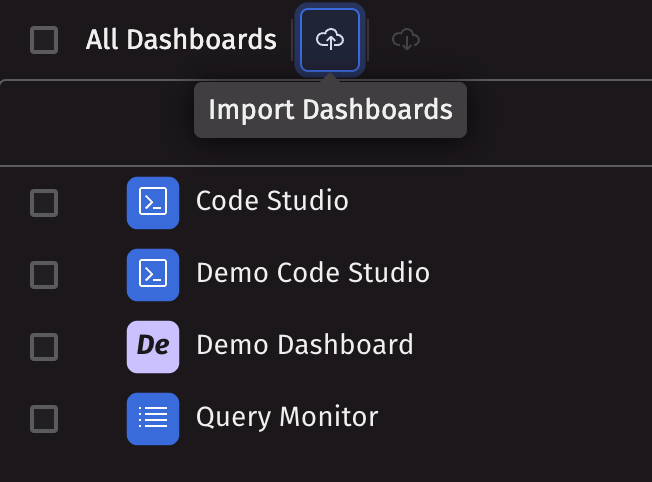Viewport: 652px width, 482px height.
Task: Click the greyed-out export cloud download icon
Action: 405,40
